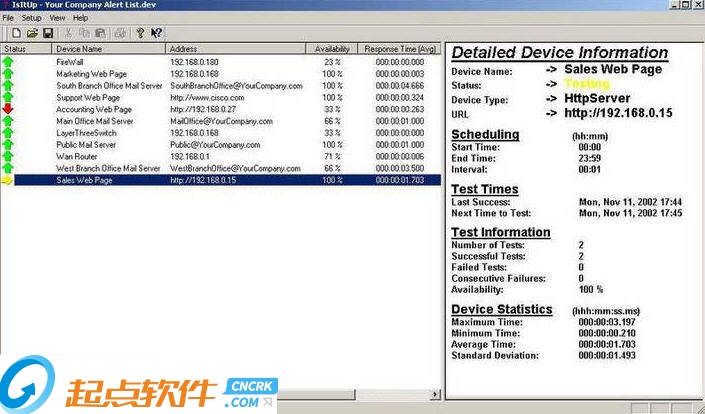Click address 192.168.0.1 in Wan Router row
Viewport: 705px width, 414px height.
(190, 156)
